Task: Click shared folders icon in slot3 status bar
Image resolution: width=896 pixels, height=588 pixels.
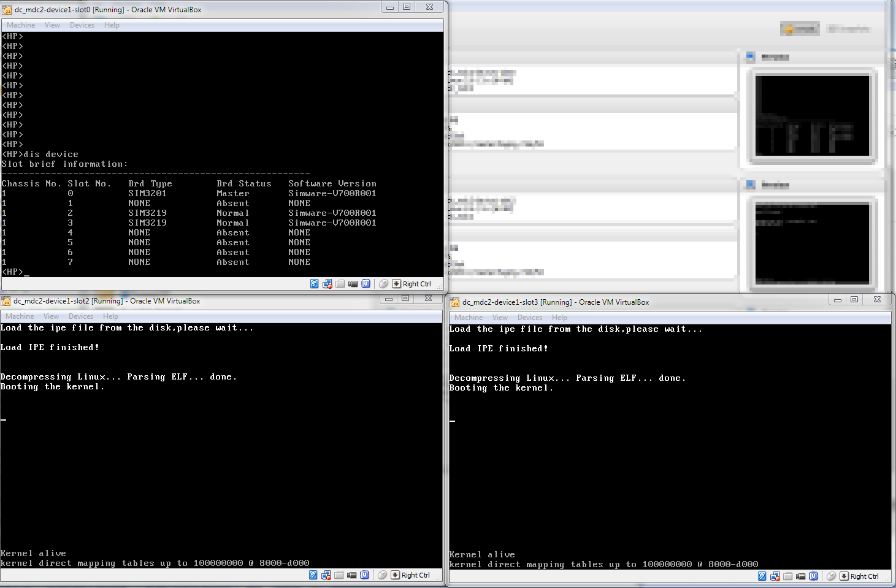Action: coord(788,576)
